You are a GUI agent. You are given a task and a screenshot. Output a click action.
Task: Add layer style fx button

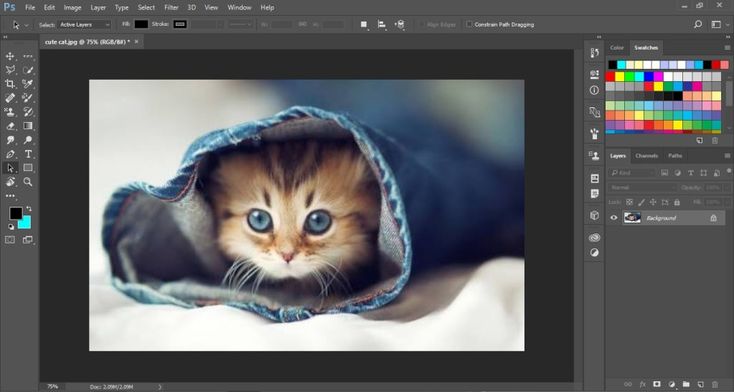point(643,384)
